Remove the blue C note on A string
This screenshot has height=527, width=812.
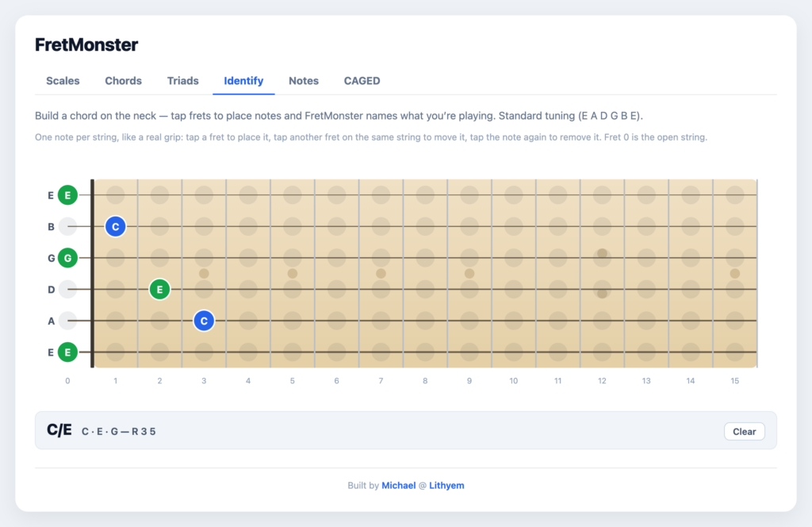[204, 321]
